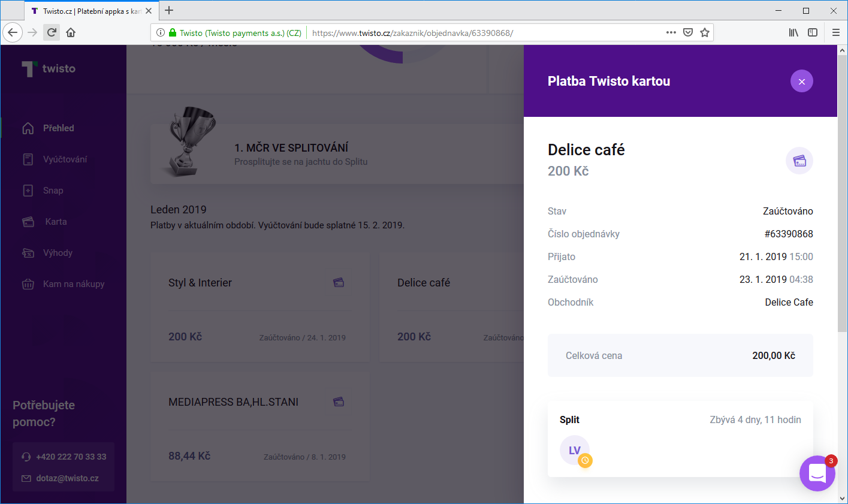848x504 pixels.
Task: Go to Karta in the sidebar
Action: click(44, 222)
